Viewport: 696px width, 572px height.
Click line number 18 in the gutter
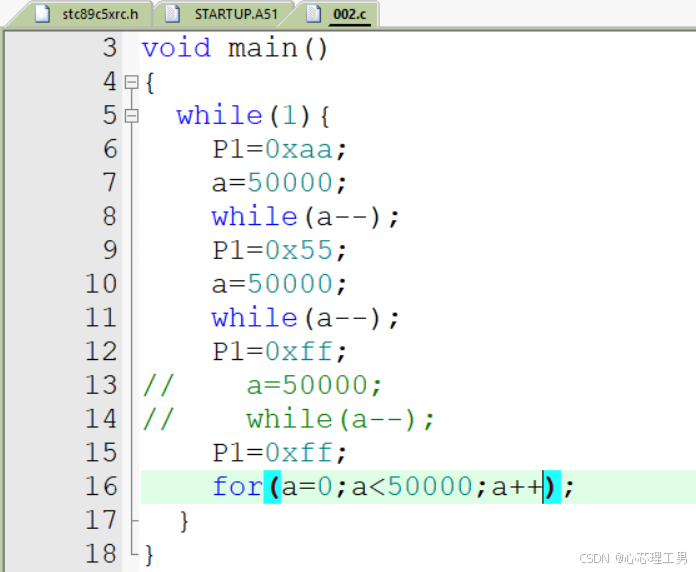(101, 554)
